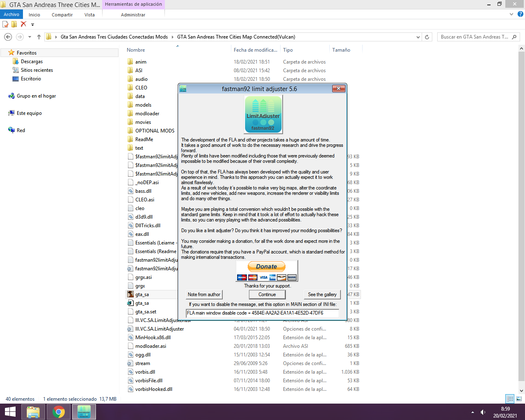This screenshot has width=525, height=420.
Task: Switch to large icons view in status bar
Action: 519,399
